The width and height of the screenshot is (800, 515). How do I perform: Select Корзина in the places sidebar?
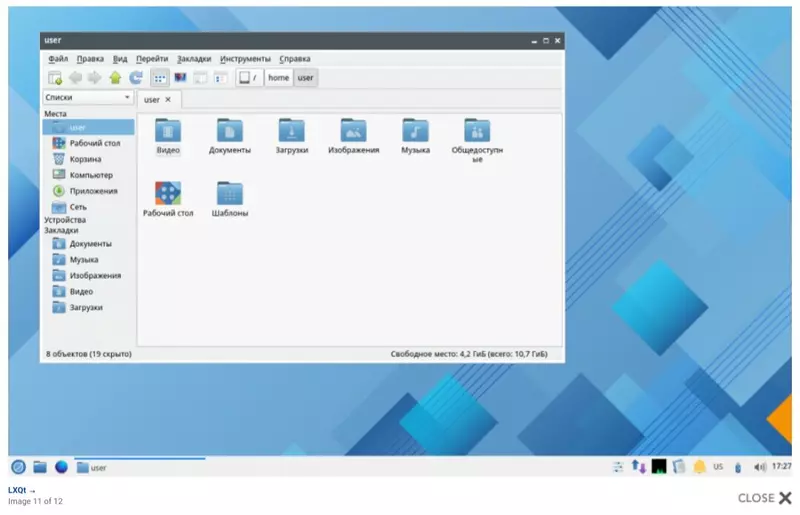(85, 159)
